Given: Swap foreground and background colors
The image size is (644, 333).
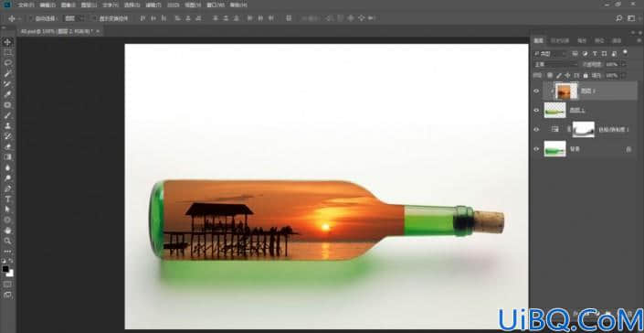Looking at the screenshot, I should tap(11, 261).
